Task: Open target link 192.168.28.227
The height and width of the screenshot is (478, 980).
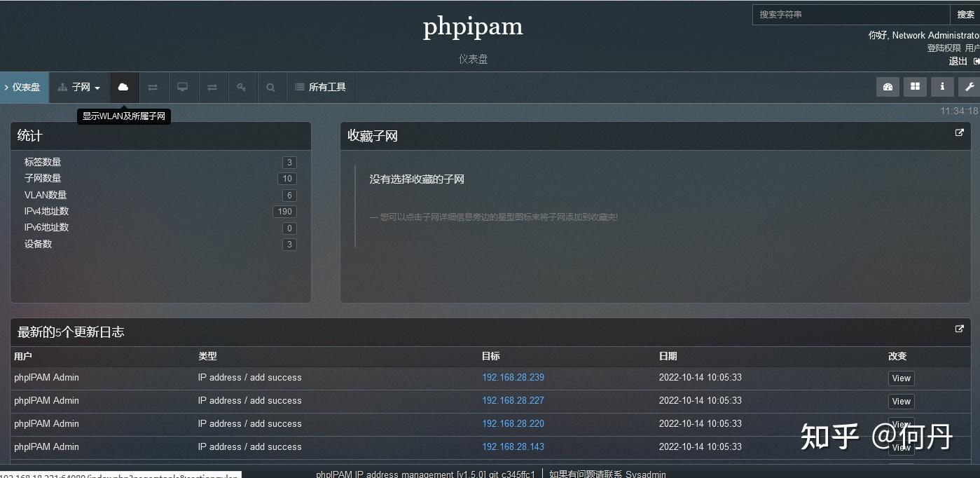Action: [513, 400]
